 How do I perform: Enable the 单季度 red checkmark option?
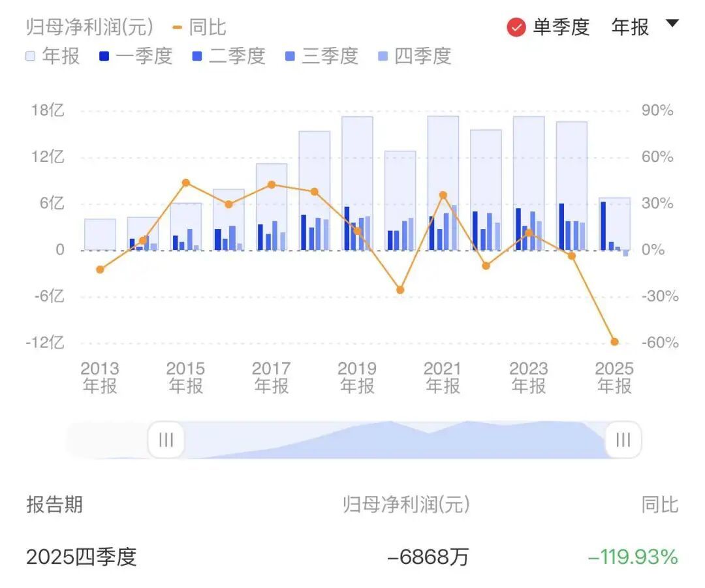click(x=516, y=27)
